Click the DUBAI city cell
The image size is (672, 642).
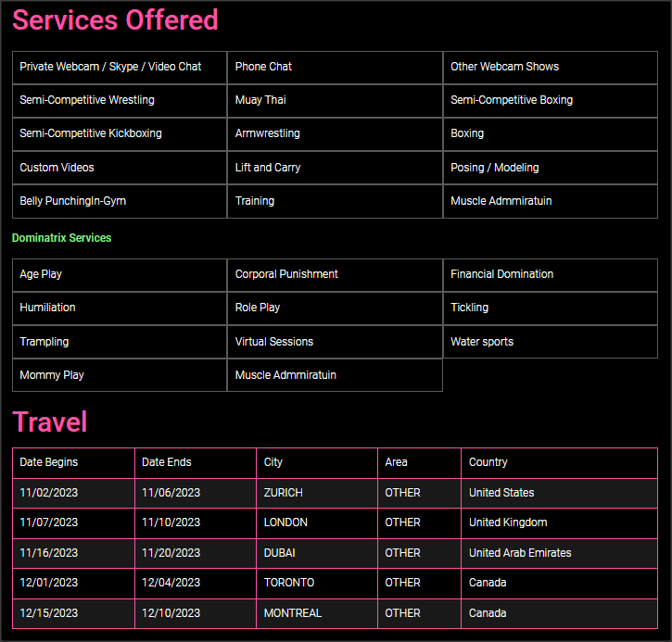pyautogui.click(x=281, y=553)
